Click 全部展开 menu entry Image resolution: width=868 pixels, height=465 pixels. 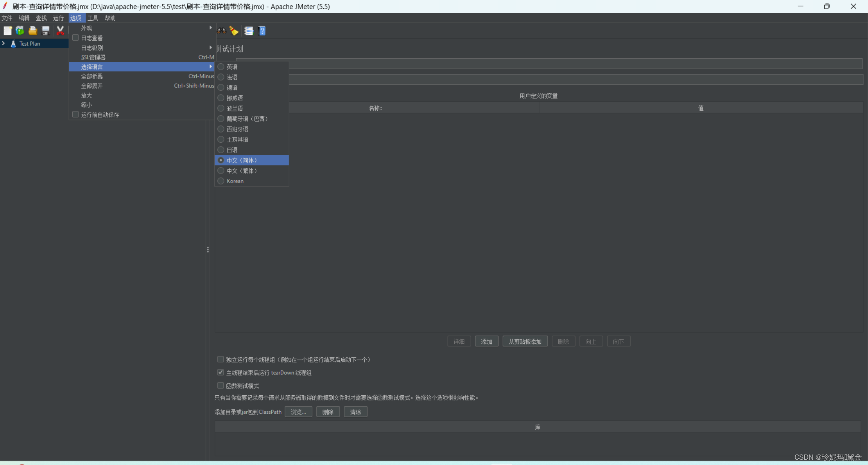[x=142, y=86]
